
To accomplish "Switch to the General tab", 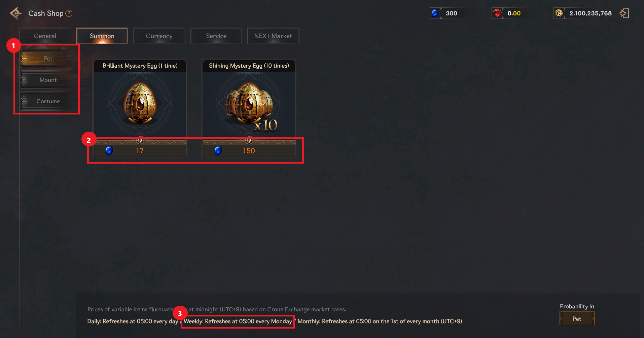I will point(45,36).
